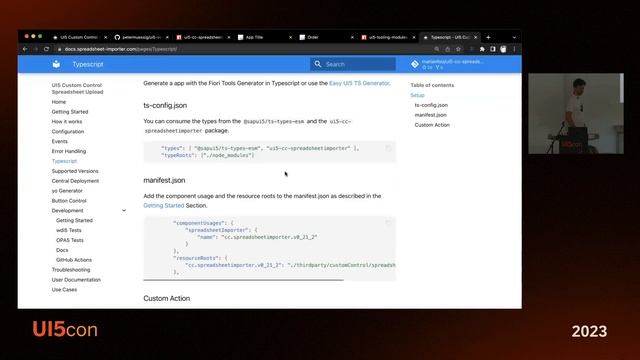Open Events page in sidebar
The height and width of the screenshot is (360, 640).
[60, 141]
